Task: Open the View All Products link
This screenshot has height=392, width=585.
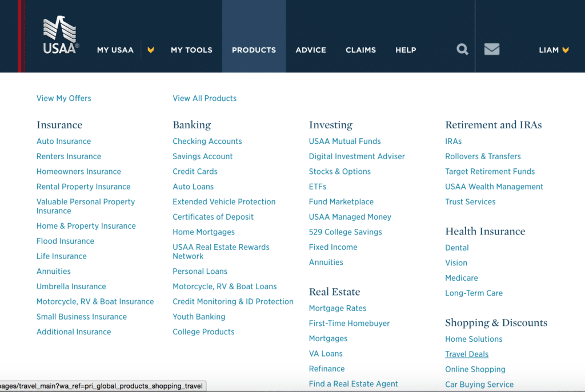Action: [x=205, y=98]
